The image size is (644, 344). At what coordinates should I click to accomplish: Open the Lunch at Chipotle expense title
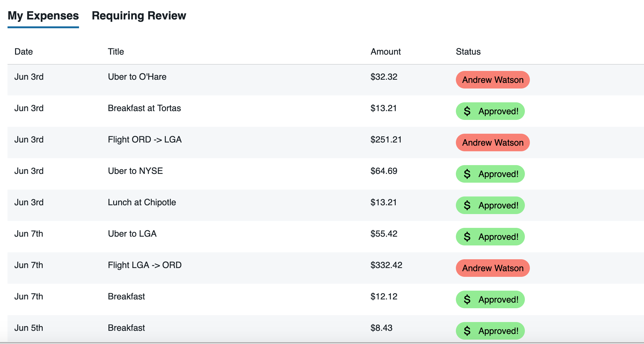coord(142,202)
